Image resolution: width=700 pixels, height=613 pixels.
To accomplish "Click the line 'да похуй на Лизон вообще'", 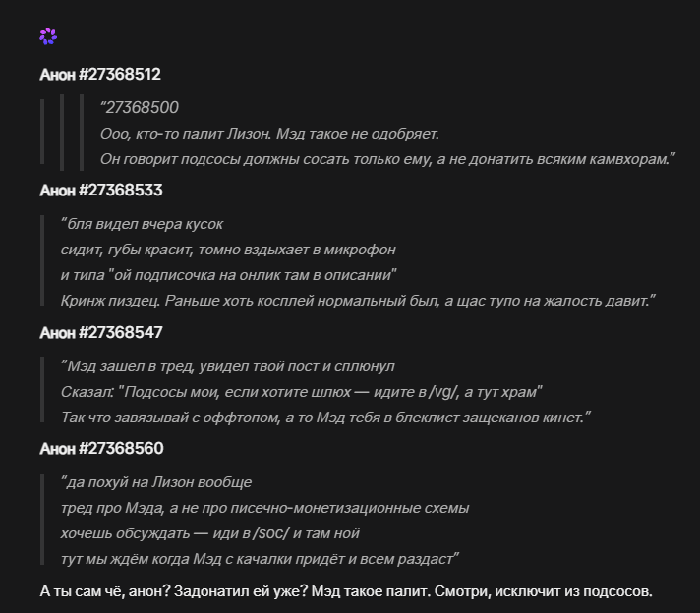I will (x=156, y=482).
